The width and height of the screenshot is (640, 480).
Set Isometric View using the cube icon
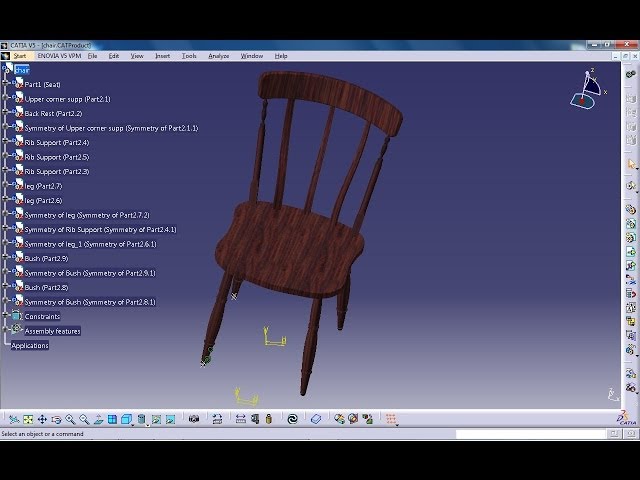[x=126, y=419]
